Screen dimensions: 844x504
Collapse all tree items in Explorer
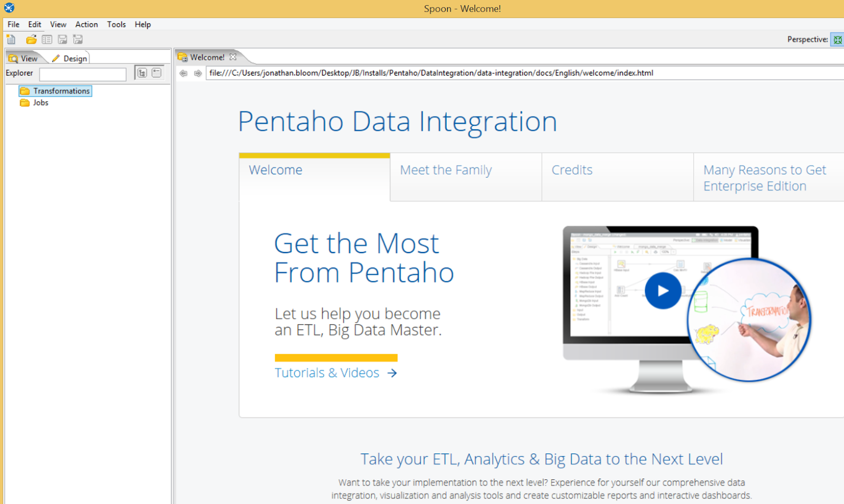click(157, 73)
